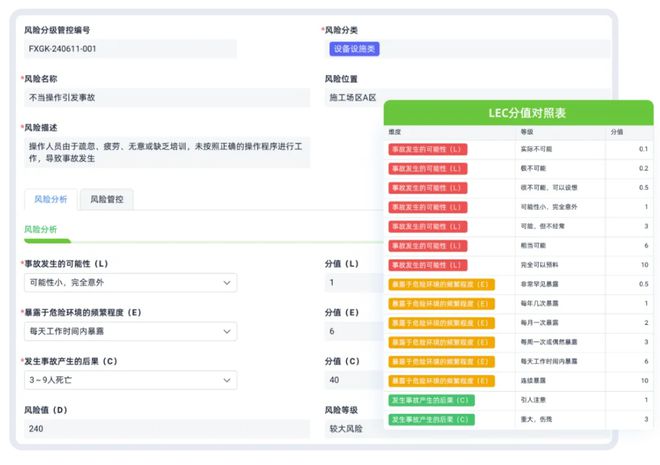Click 每周一次或偶然暴露 in the LEC table

coord(549,342)
